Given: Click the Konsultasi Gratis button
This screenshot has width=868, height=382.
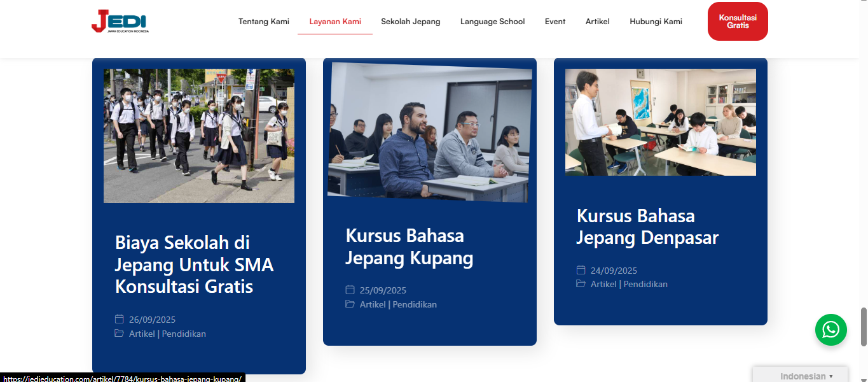Looking at the screenshot, I should click(737, 21).
